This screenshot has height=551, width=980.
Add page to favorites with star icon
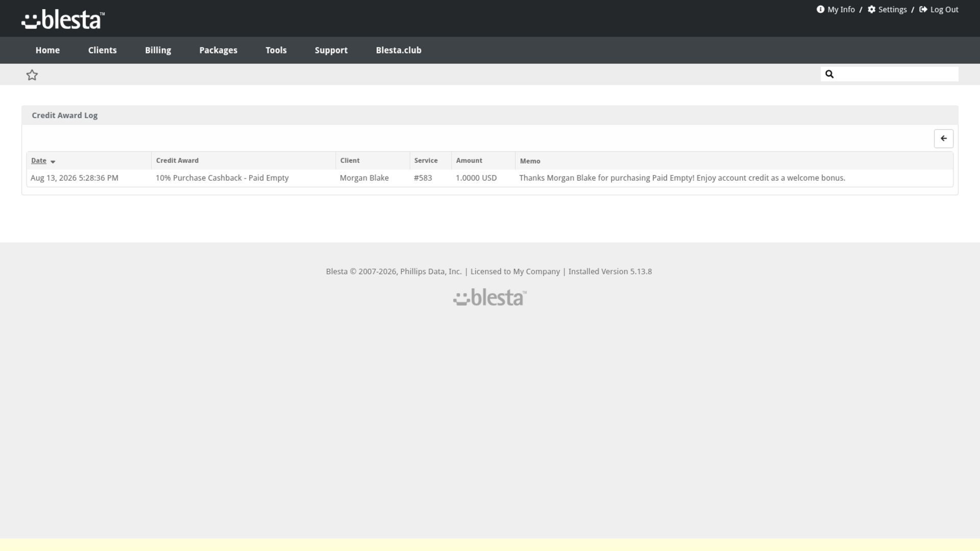[32, 75]
